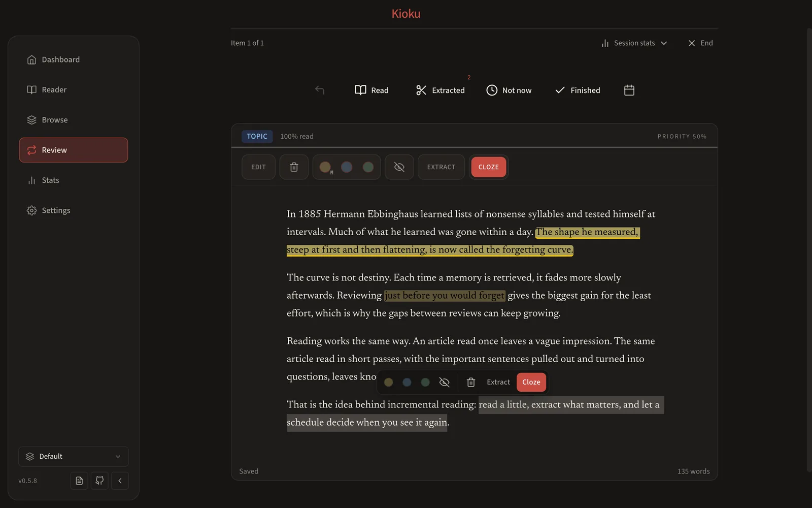The height and width of the screenshot is (508, 812).
Task: Pick the blue highlight color in toolbar
Action: (347, 167)
